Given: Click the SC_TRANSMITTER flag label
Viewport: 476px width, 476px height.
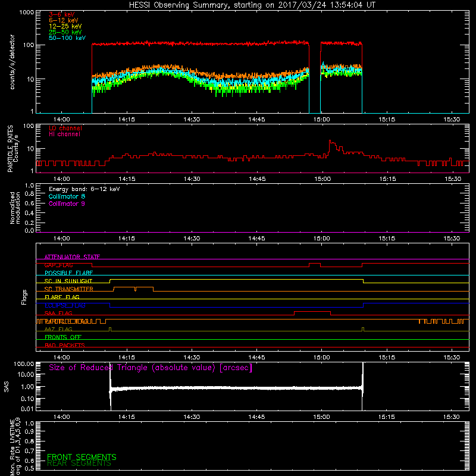Looking at the screenshot, I should tap(68, 289).
